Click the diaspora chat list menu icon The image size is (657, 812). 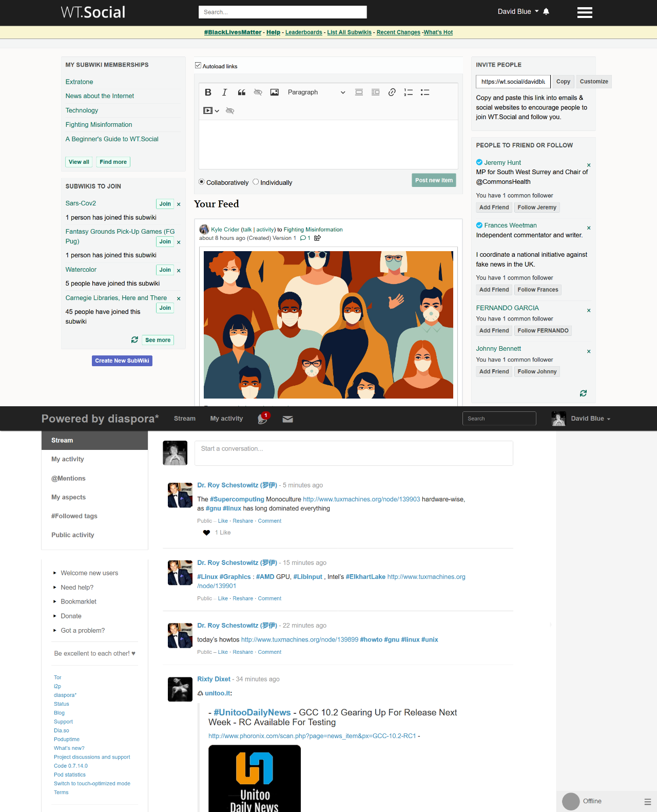pos(648,802)
